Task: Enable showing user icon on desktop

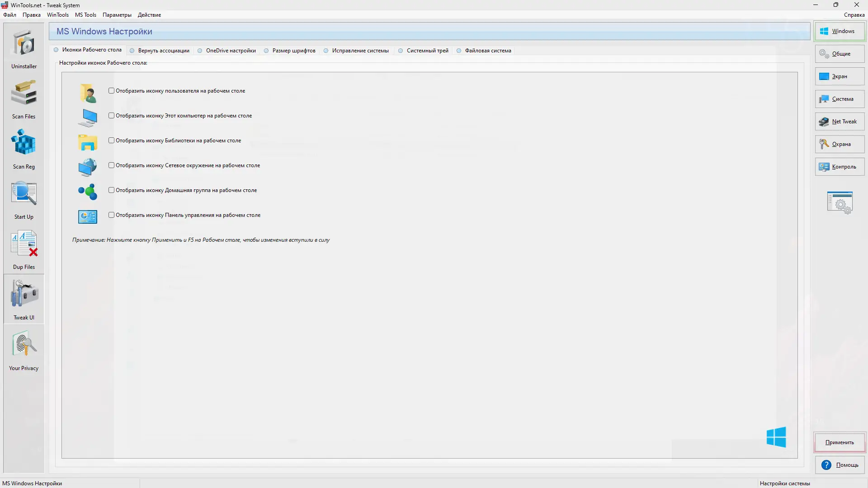Action: click(111, 91)
